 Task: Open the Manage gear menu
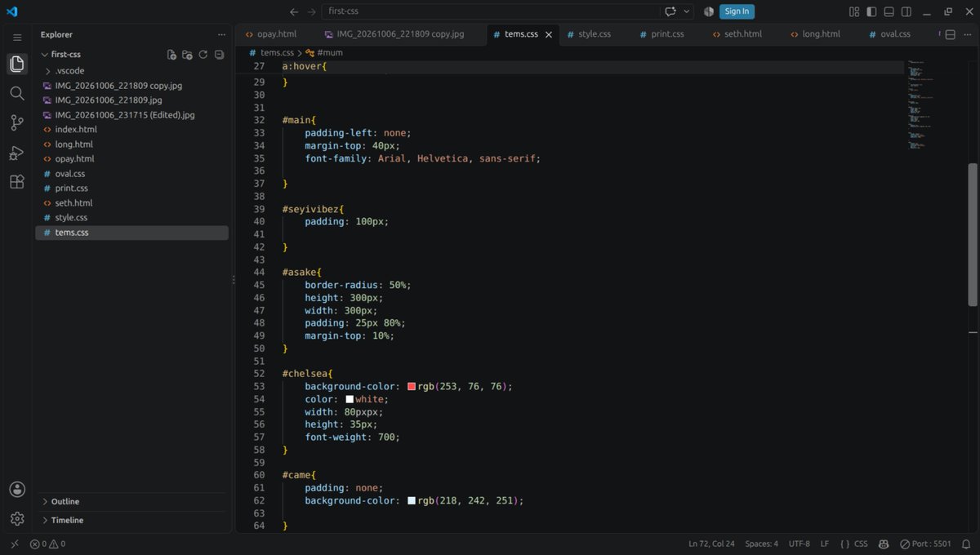pos(16,518)
